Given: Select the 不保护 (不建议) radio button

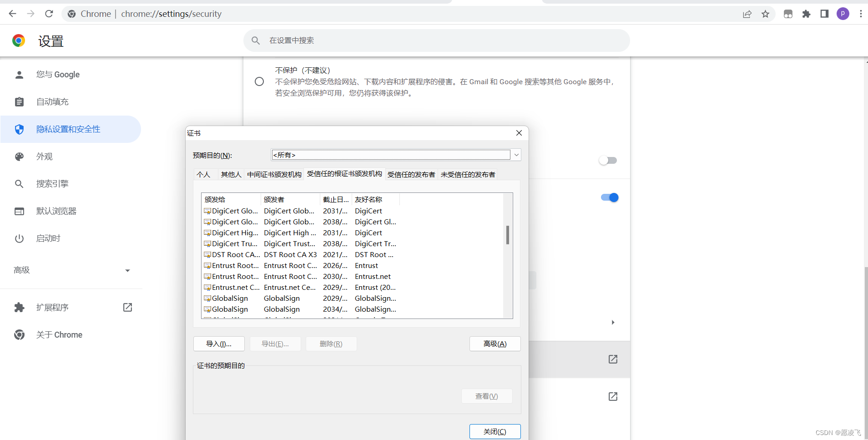Looking at the screenshot, I should click(x=259, y=81).
